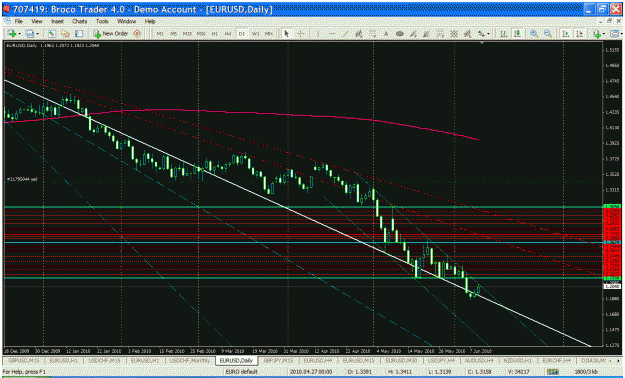The height and width of the screenshot is (378, 625).
Task: Toggle the Market Watch window
Action: tap(52, 34)
